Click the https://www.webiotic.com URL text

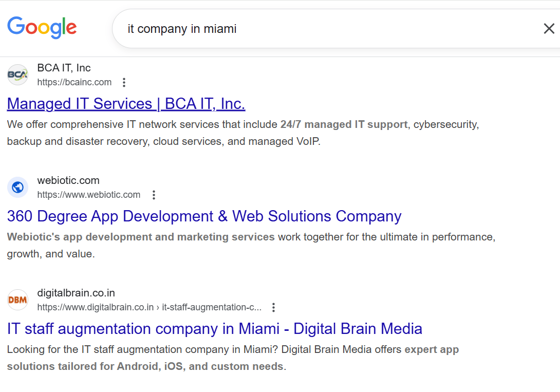pyautogui.click(x=88, y=195)
